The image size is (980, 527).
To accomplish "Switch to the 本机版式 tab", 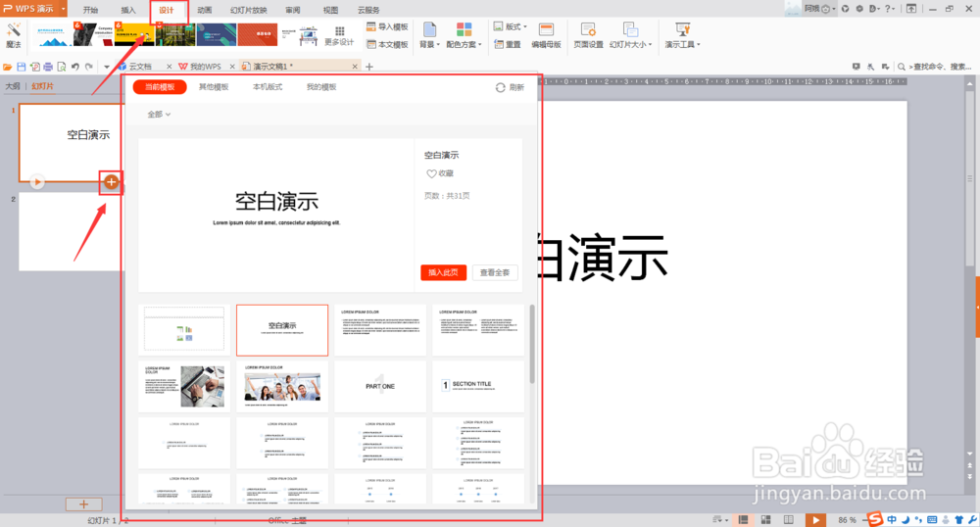I will coord(268,87).
